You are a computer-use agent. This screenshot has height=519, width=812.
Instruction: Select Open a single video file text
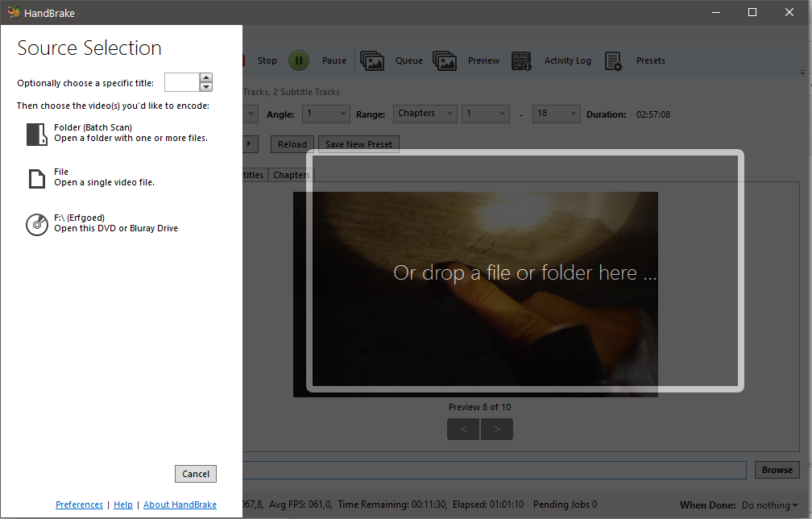click(x=105, y=182)
